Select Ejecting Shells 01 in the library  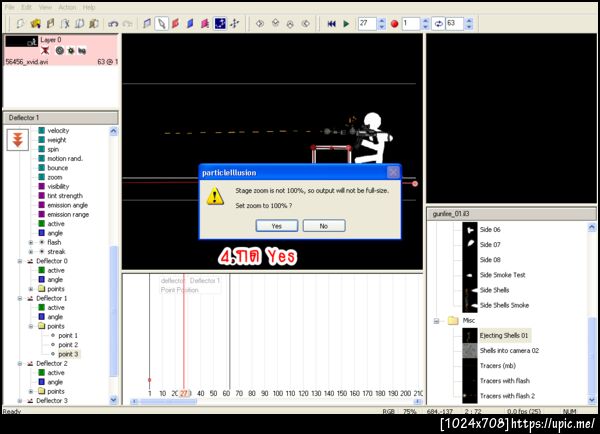click(x=504, y=335)
